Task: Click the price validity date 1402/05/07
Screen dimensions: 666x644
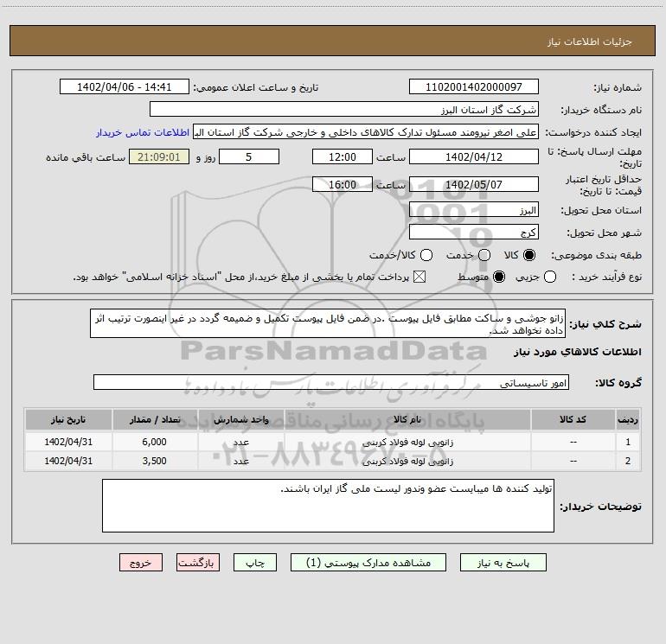Action: [474, 184]
